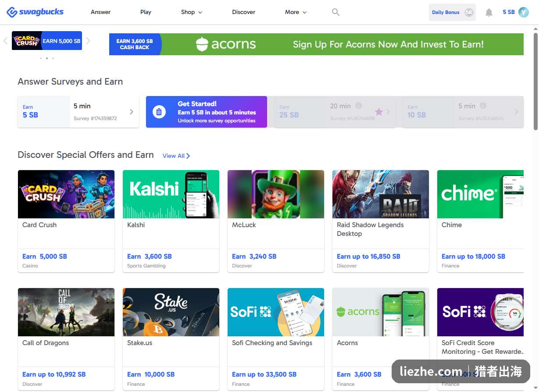
Task: Open Sofi Checking and Savings image
Action: tap(276, 312)
